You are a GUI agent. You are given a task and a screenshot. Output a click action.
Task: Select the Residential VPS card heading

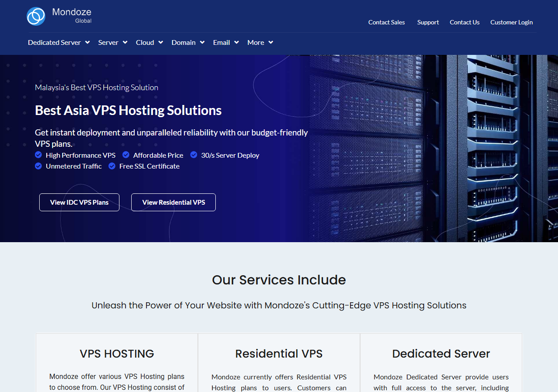pyautogui.click(x=279, y=354)
